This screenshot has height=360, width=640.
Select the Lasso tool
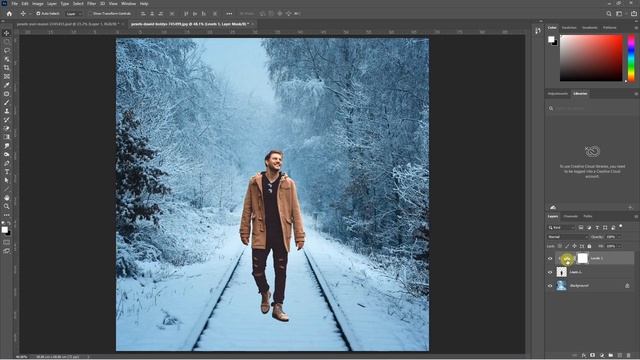tap(7, 51)
